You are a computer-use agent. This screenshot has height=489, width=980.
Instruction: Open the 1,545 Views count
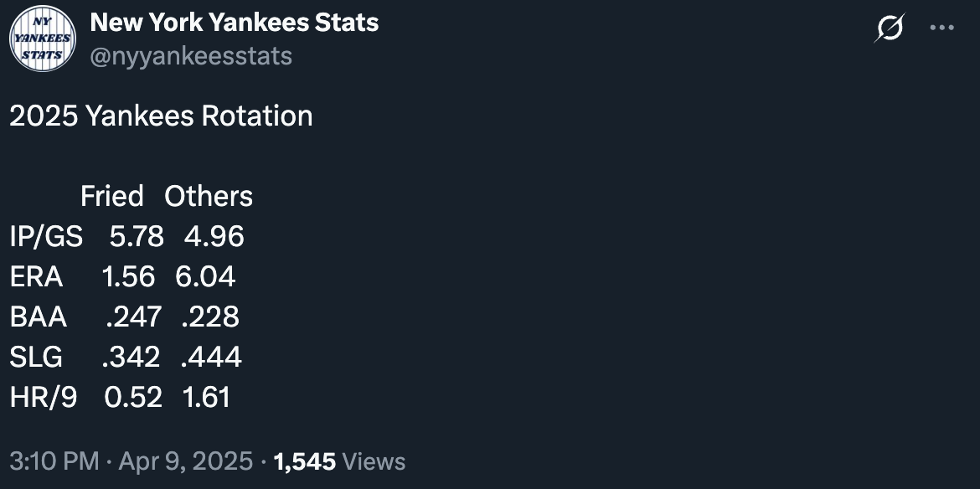click(339, 461)
